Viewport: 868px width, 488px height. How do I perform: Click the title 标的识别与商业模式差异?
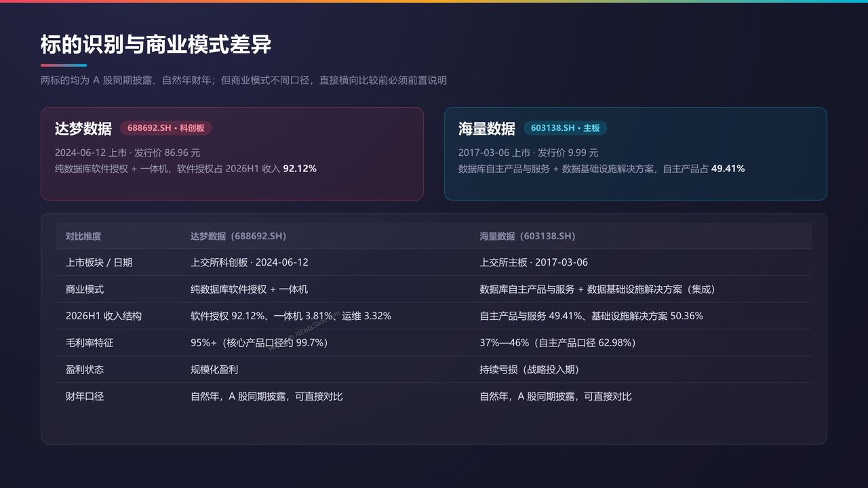point(156,45)
